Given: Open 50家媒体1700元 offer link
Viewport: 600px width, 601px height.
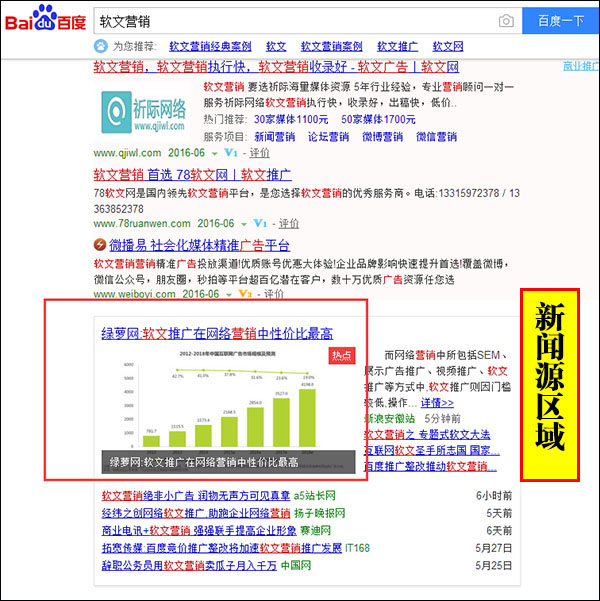Looking at the screenshot, I should click(x=378, y=119).
